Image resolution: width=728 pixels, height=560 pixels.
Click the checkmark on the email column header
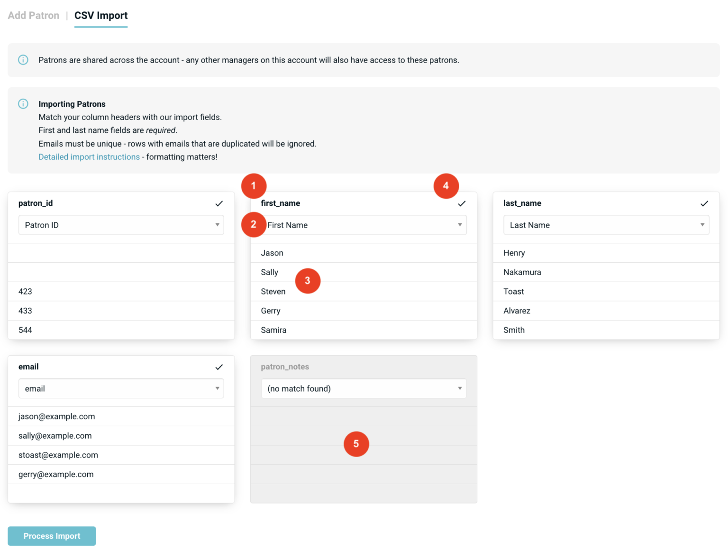pos(219,367)
